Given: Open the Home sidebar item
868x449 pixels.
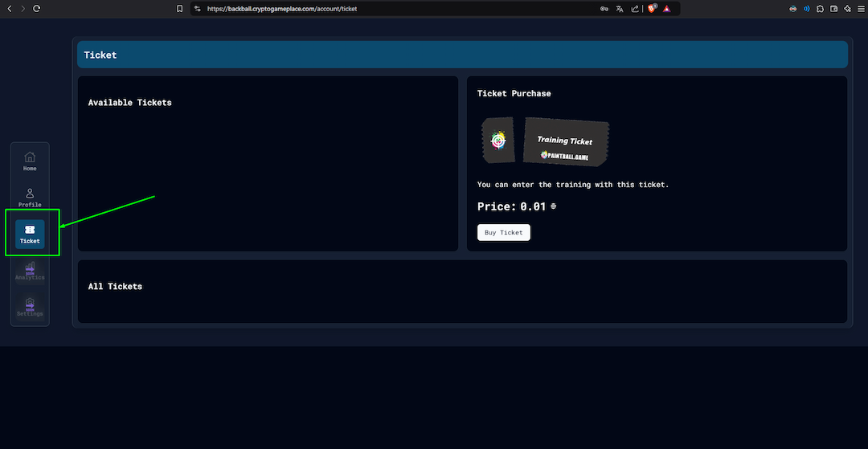Looking at the screenshot, I should 30,161.
